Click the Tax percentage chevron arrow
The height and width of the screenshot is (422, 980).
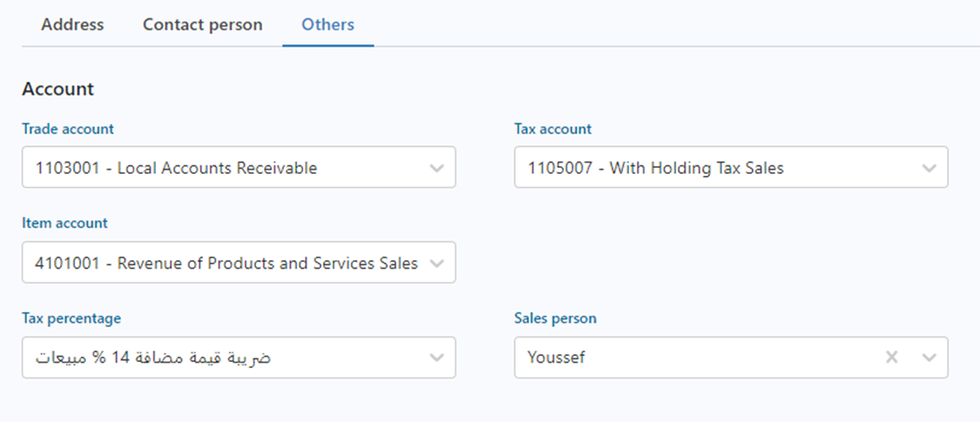437,357
